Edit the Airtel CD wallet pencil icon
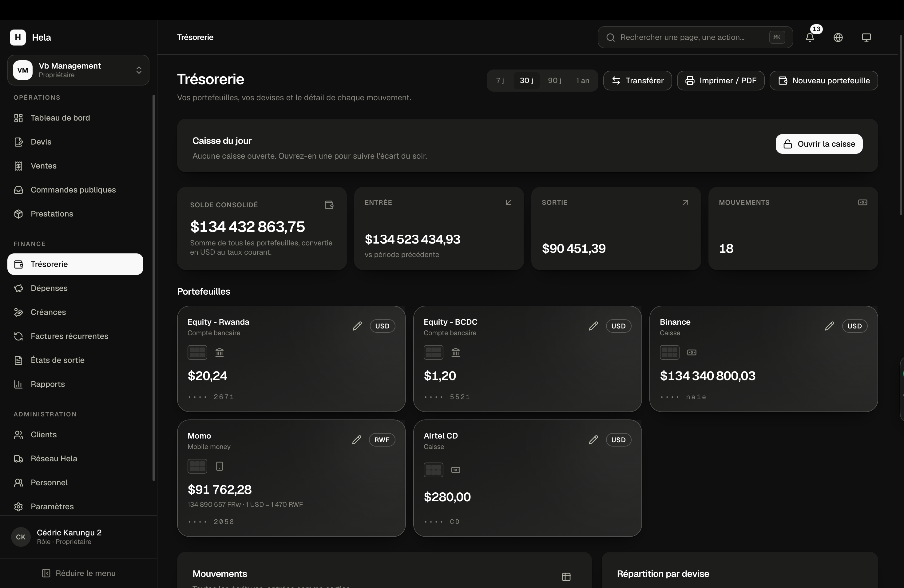The width and height of the screenshot is (904, 588). click(593, 439)
